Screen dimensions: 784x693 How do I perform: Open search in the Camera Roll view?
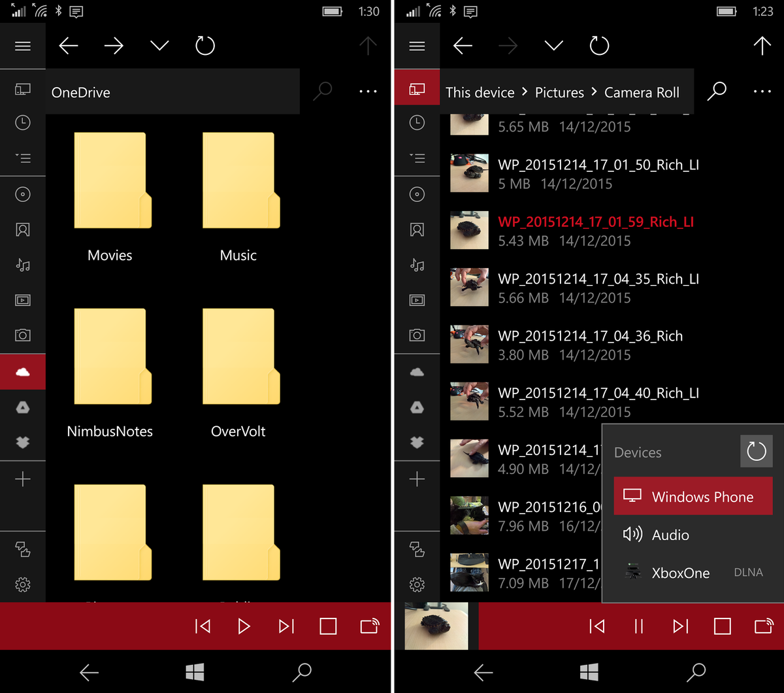tap(717, 92)
